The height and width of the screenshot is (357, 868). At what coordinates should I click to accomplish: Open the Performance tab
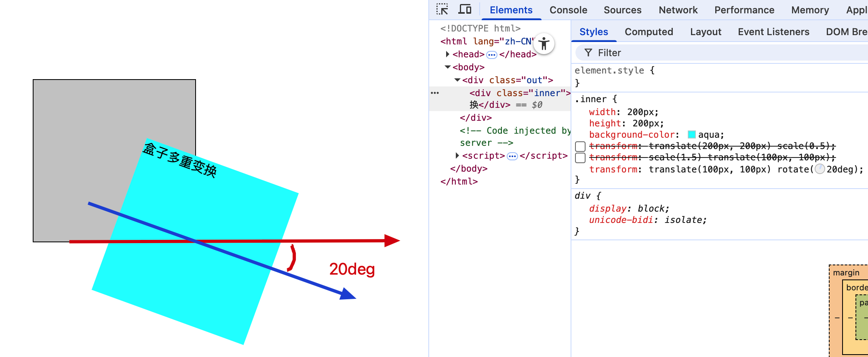(744, 10)
